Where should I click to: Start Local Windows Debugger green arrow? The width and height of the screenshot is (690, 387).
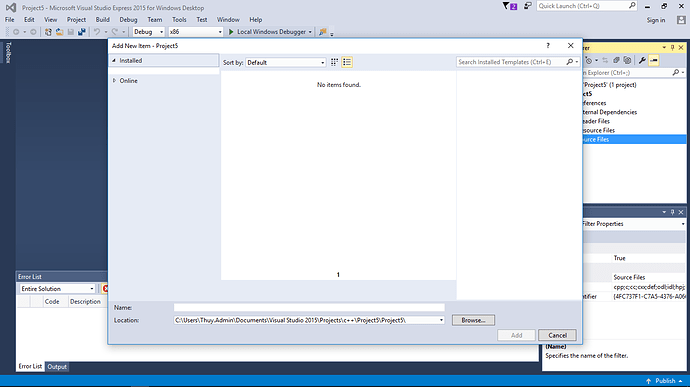pyautogui.click(x=231, y=32)
